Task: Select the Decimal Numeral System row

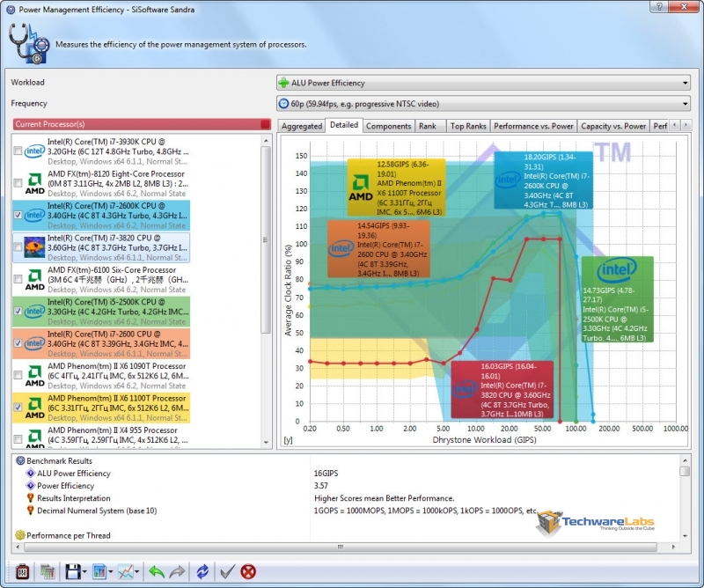Action: pyautogui.click(x=97, y=511)
